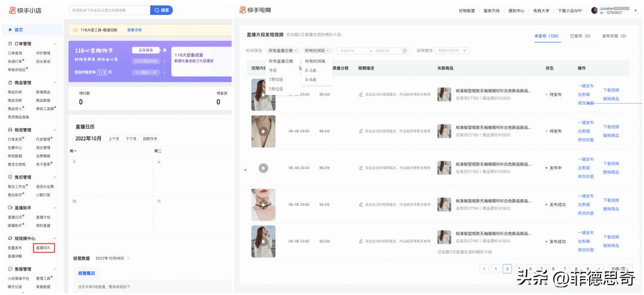Open the 经营概况 tab

[x=86, y=273]
